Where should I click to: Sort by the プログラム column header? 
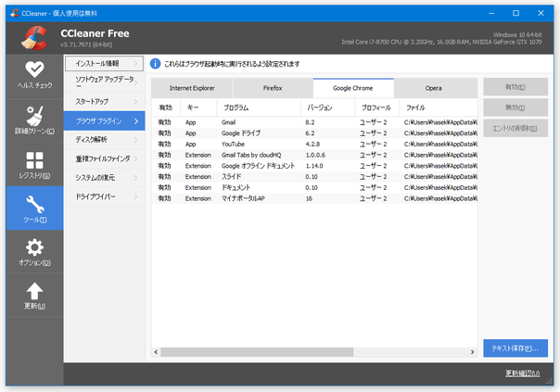259,107
